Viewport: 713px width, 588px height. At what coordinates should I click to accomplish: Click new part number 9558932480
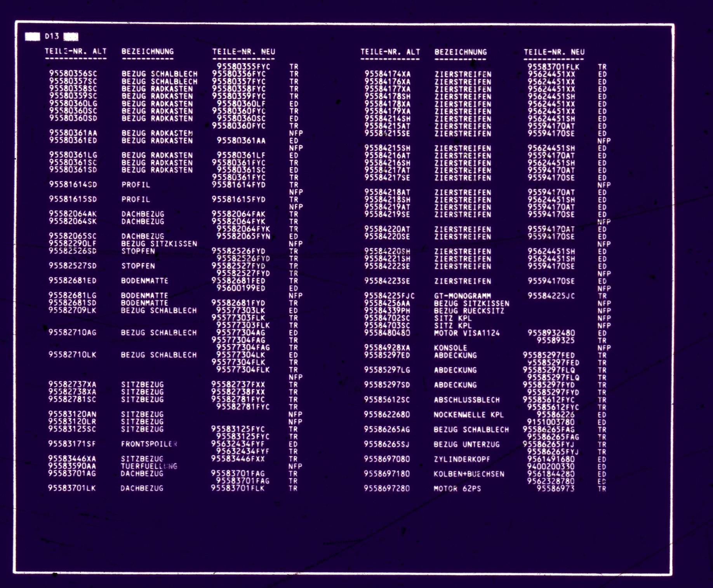(551, 333)
